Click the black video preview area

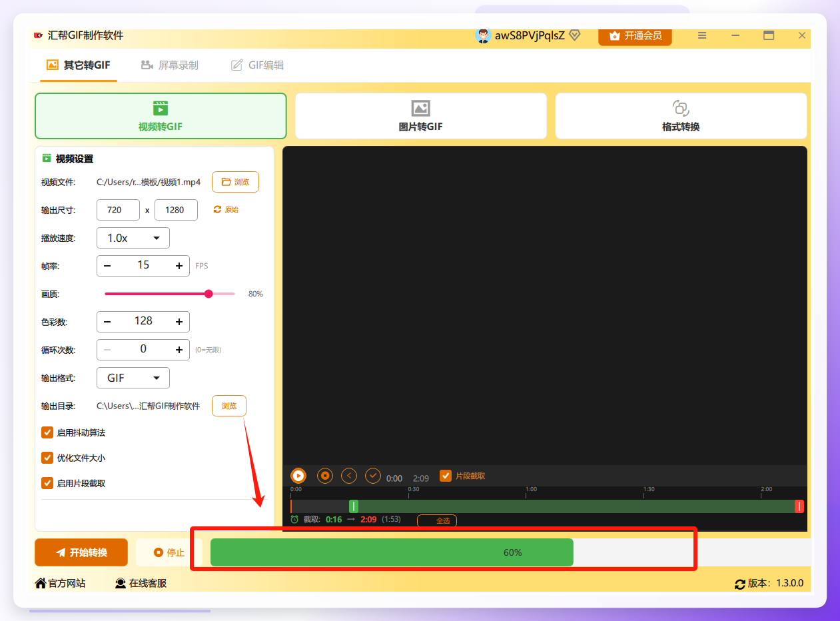545,306
